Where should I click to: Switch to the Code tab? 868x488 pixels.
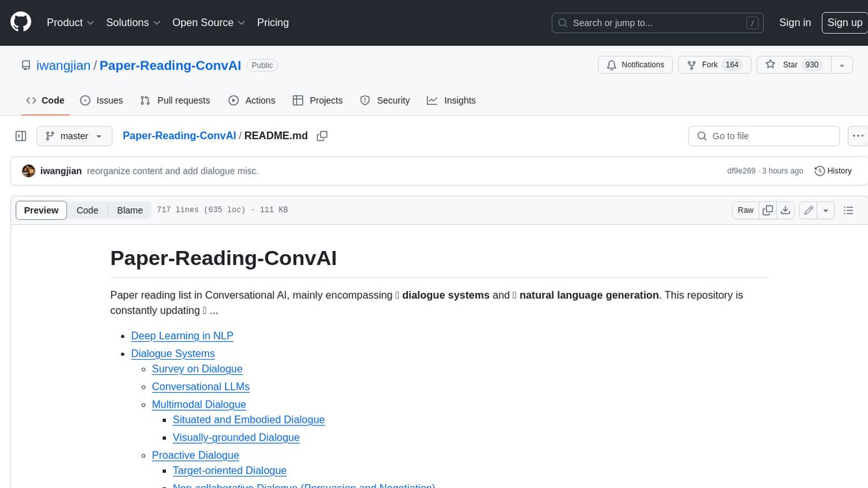pos(45,100)
